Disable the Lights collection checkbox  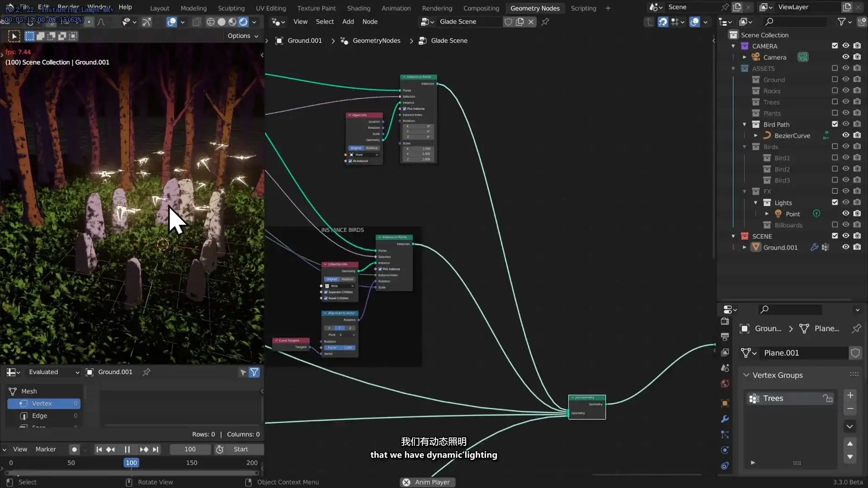pyautogui.click(x=835, y=202)
